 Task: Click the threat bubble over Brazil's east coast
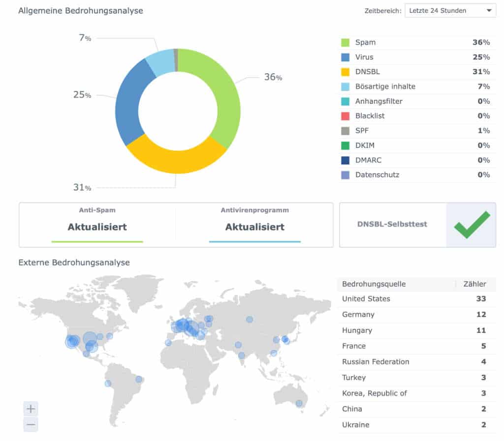click(x=139, y=379)
